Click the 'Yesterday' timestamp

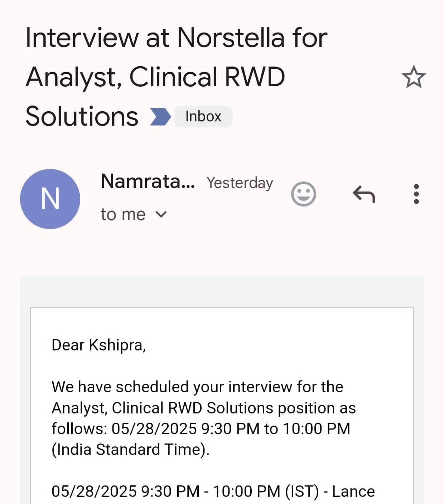(x=240, y=183)
